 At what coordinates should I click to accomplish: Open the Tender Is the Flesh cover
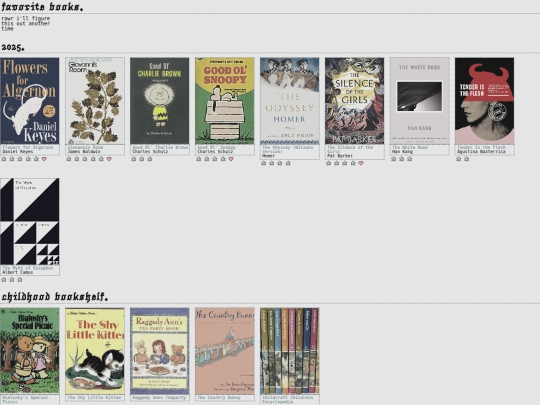(x=484, y=101)
